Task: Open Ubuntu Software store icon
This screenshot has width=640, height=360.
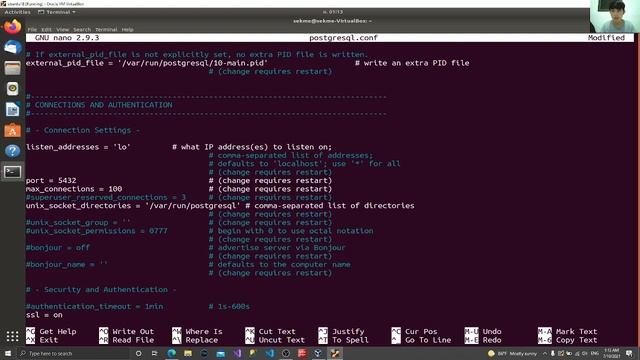Action: pyautogui.click(x=12, y=130)
